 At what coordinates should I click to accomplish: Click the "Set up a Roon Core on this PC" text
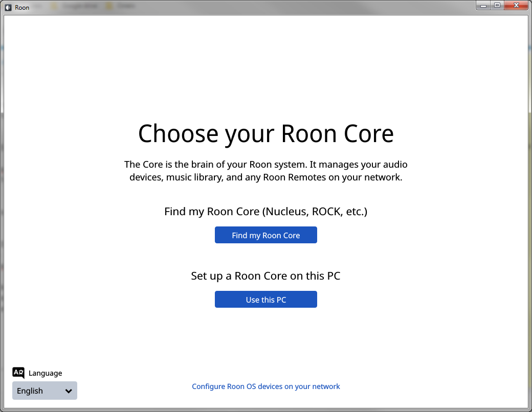pos(265,276)
